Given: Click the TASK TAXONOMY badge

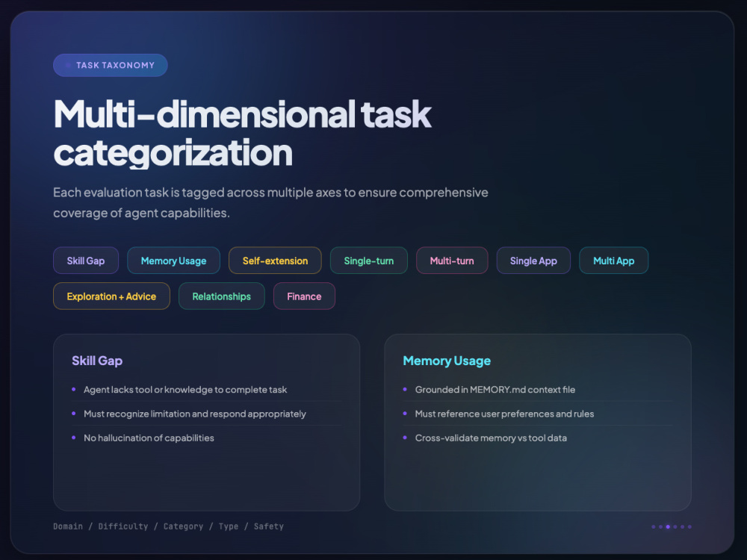Looking at the screenshot, I should [x=110, y=65].
